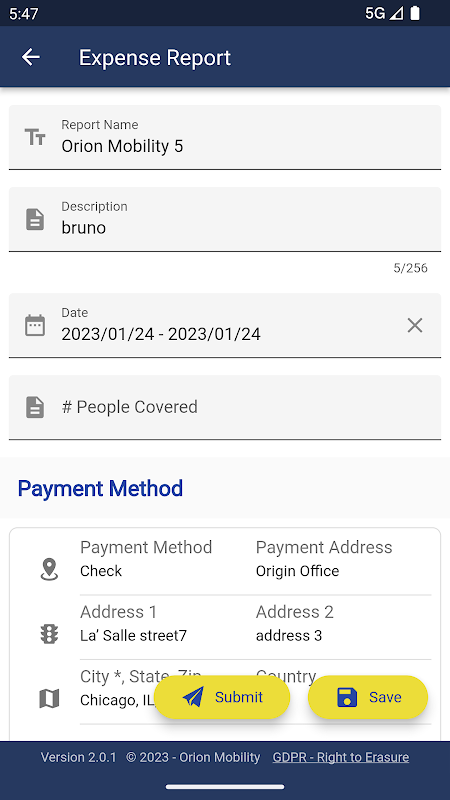Click the document icon beside People Covered
Screen dimensions: 450x800
35,407
